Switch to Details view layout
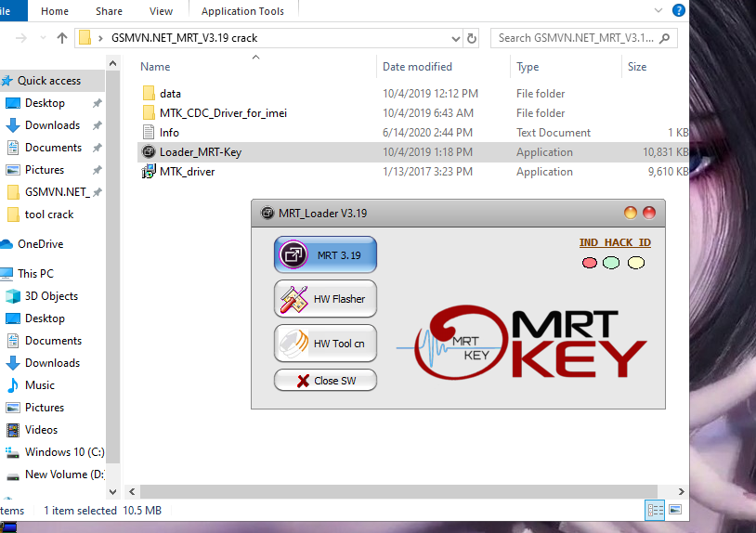Image resolution: width=756 pixels, height=533 pixels. coord(655,510)
